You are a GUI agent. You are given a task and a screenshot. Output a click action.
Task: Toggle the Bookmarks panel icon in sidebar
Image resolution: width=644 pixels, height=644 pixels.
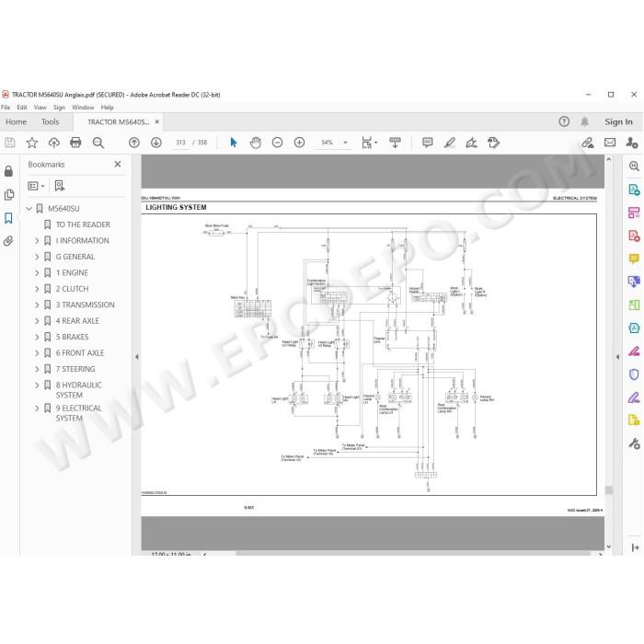coord(8,218)
